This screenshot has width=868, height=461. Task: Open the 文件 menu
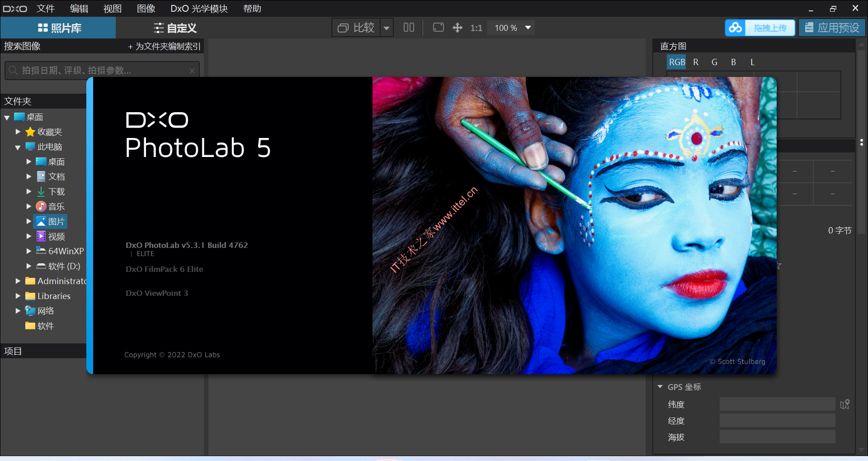45,9
